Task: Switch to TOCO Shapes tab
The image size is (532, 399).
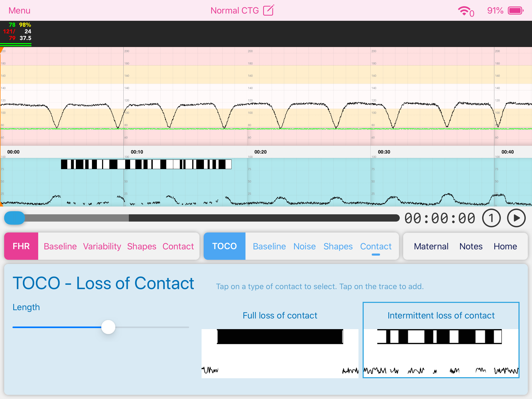Action: (338, 246)
